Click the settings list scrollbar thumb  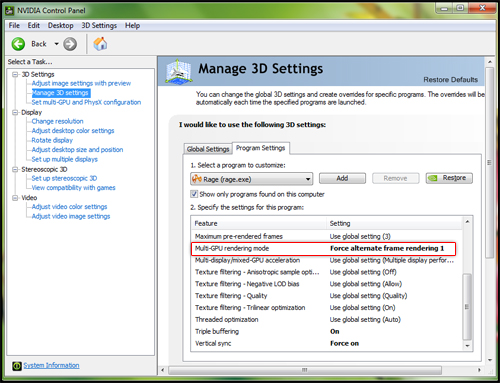coord(467,306)
